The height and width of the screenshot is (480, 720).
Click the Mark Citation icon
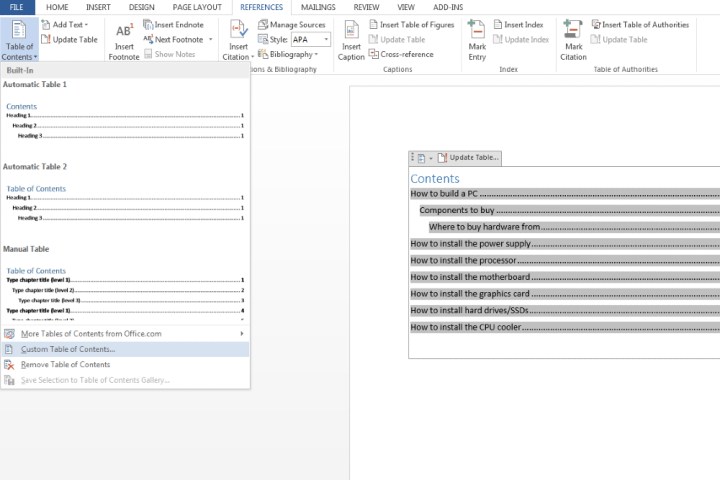[573, 30]
